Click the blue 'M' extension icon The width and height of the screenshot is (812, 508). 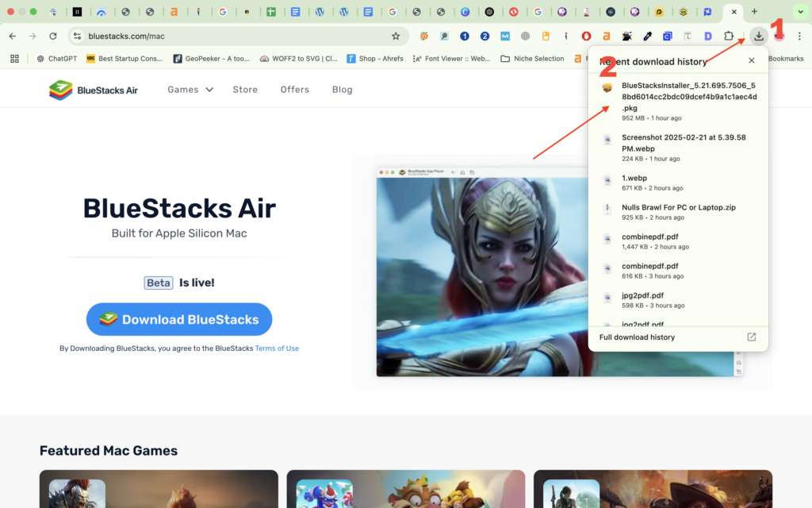tap(505, 36)
